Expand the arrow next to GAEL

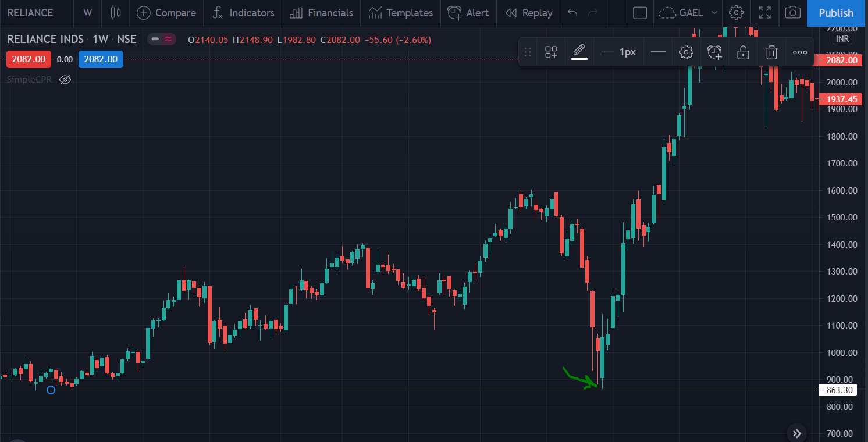714,12
